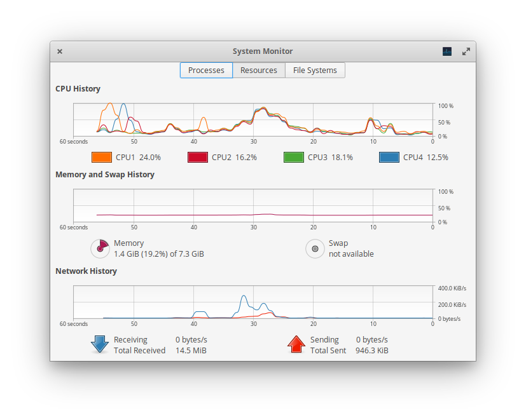Change the orange CPU1 color swatch
Image resolution: width=526 pixels, height=420 pixels.
click(102, 157)
